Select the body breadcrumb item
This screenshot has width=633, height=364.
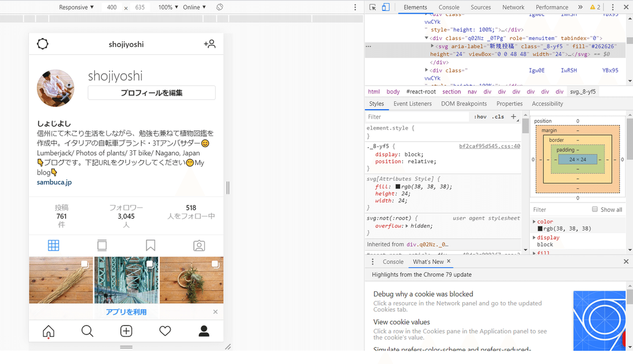[393, 91]
